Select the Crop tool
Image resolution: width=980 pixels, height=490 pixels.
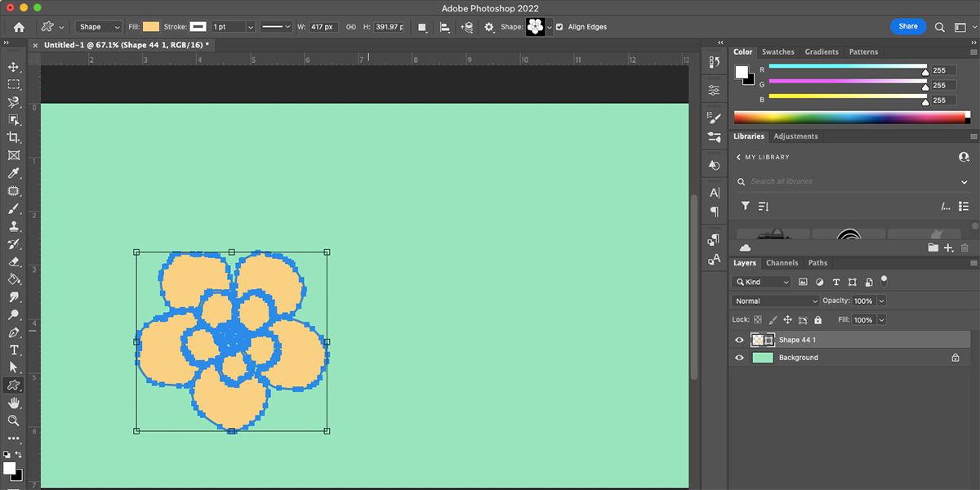click(x=14, y=137)
